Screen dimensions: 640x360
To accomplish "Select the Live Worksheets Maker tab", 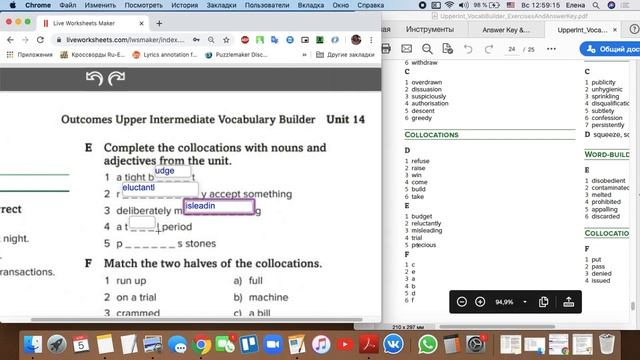I will [x=93, y=23].
